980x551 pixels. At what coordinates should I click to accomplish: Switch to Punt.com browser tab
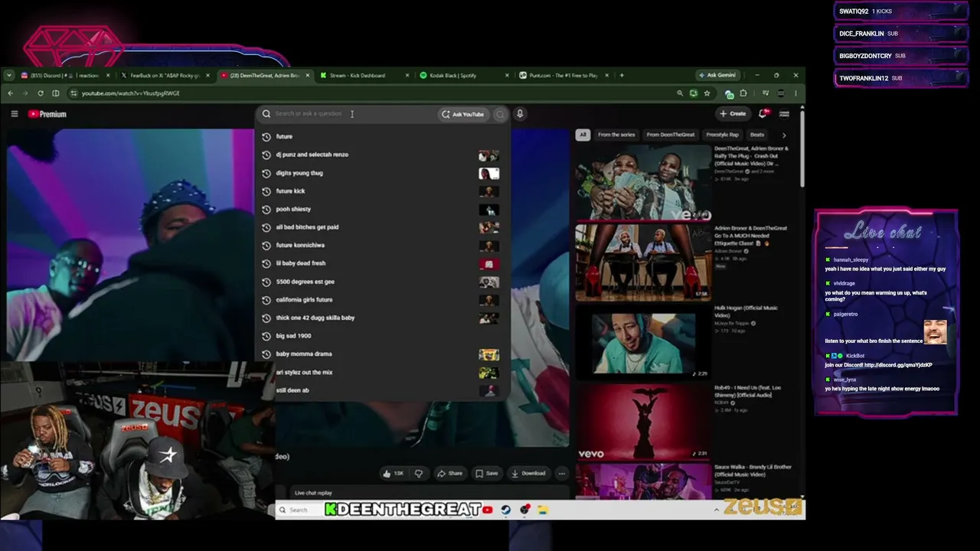563,75
